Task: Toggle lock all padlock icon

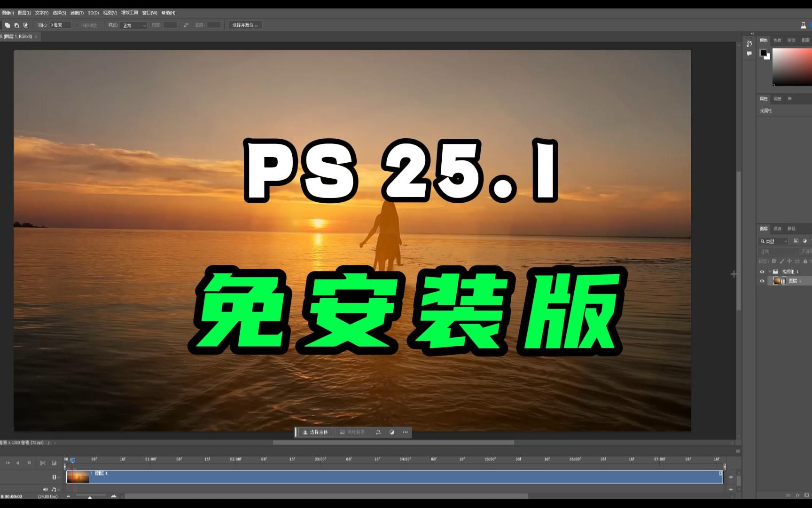Action: click(x=805, y=261)
